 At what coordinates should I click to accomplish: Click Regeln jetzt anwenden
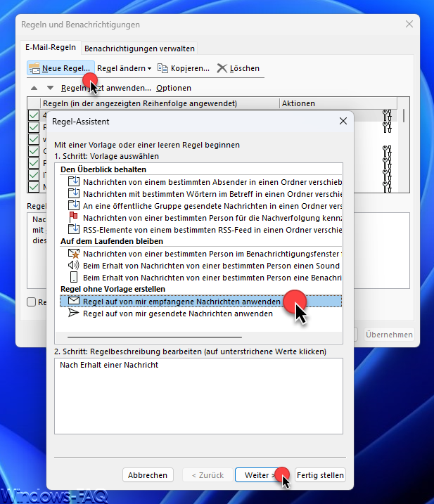tap(106, 88)
